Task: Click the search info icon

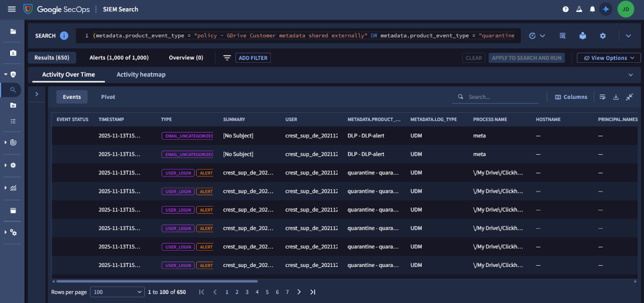Action: click(64, 36)
